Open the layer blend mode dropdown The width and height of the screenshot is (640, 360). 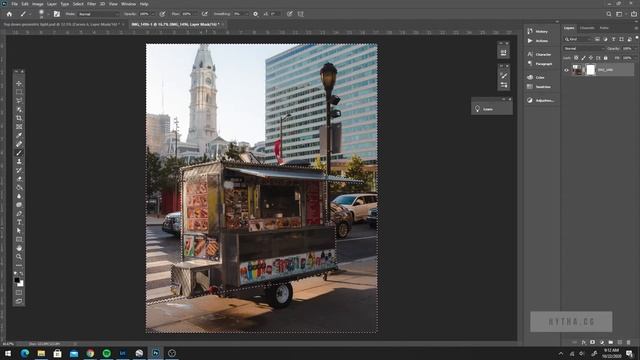coord(584,49)
